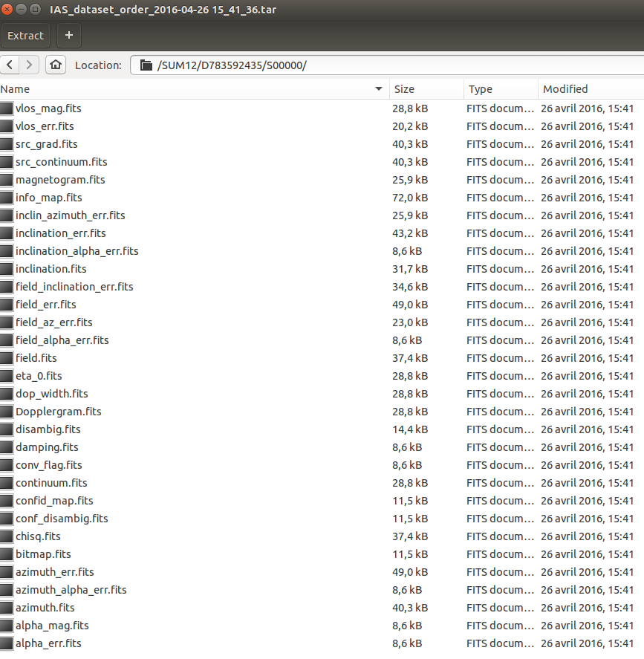Click the modified date of Dopplergram.fits
644x659 pixels.
click(587, 412)
